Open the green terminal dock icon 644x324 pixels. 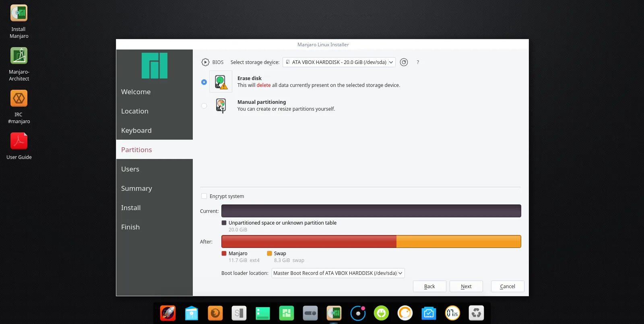263,313
